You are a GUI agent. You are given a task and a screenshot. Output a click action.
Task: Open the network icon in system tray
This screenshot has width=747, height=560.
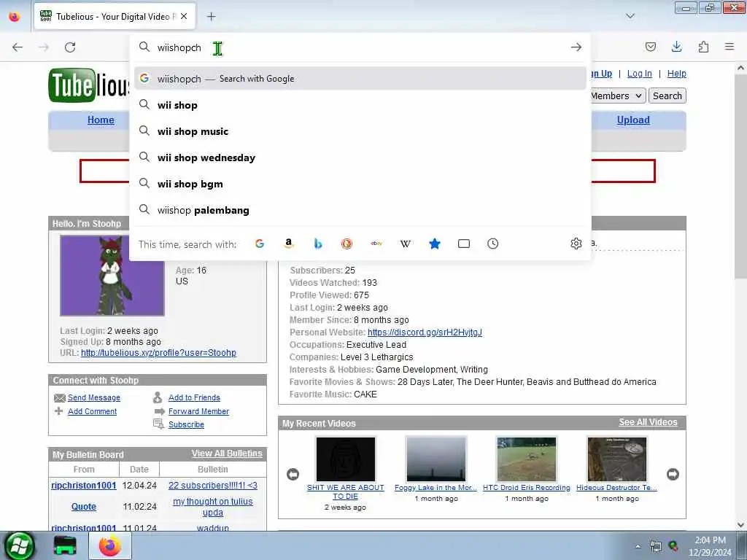tap(656, 547)
